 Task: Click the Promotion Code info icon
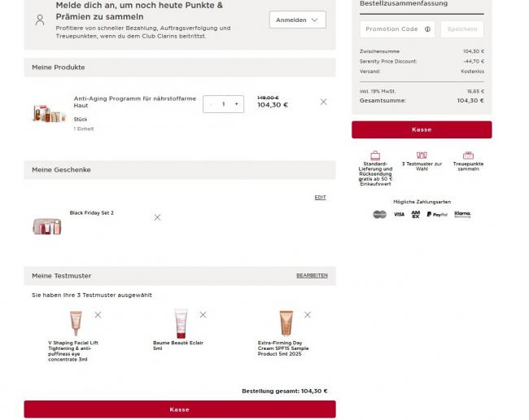pyautogui.click(x=427, y=29)
